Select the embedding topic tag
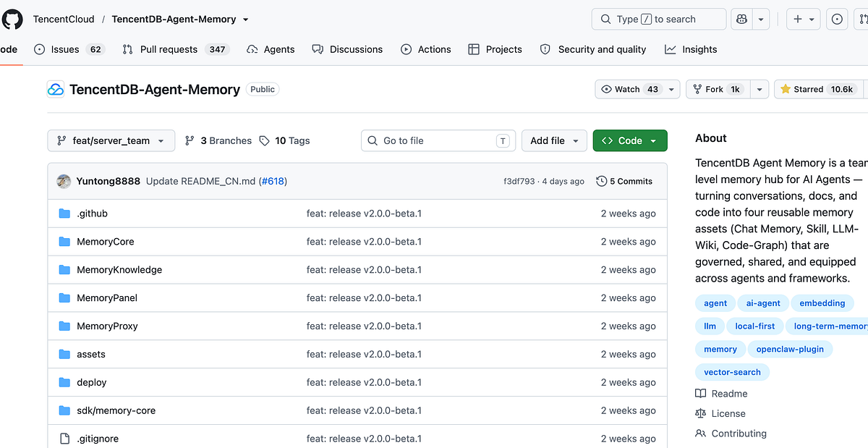 [x=822, y=303]
